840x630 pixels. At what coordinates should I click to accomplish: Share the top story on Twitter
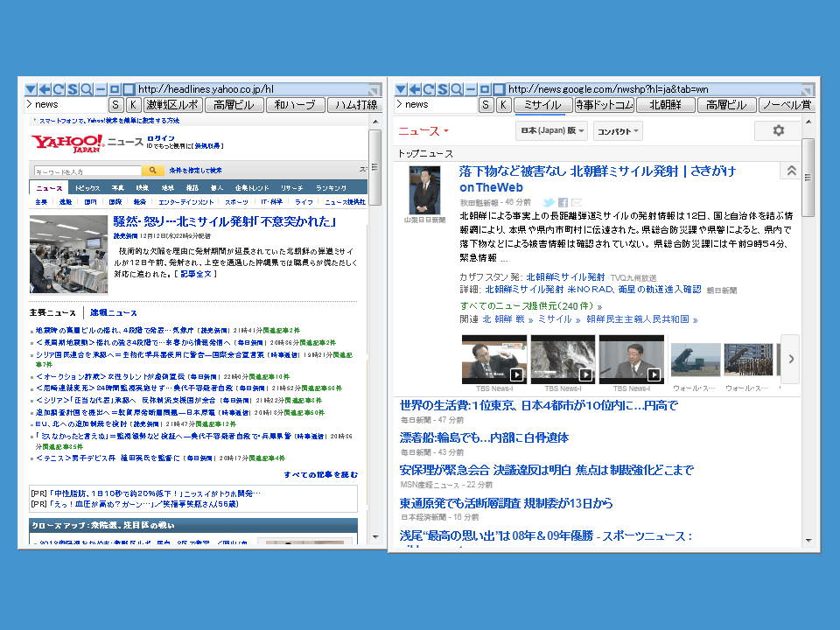click(x=548, y=202)
